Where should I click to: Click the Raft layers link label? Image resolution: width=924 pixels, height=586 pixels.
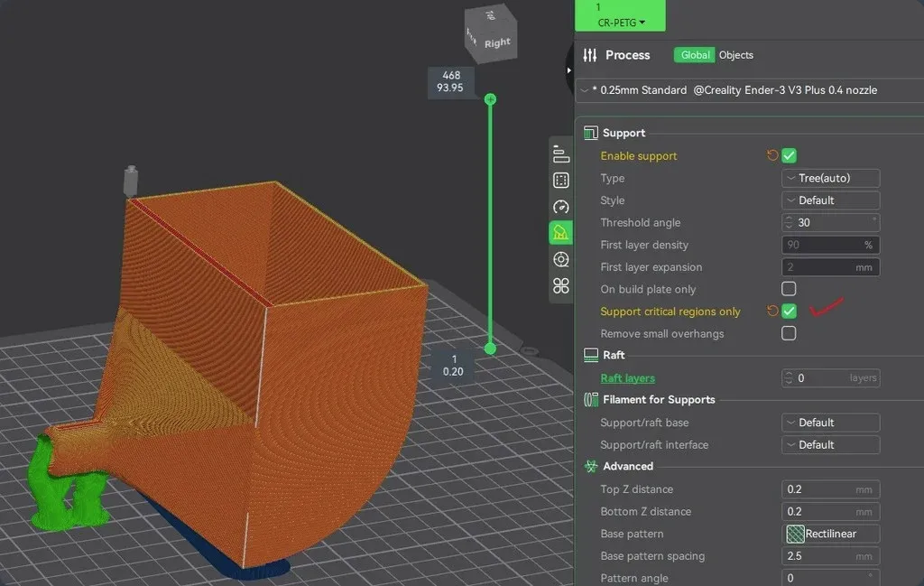[x=627, y=378]
